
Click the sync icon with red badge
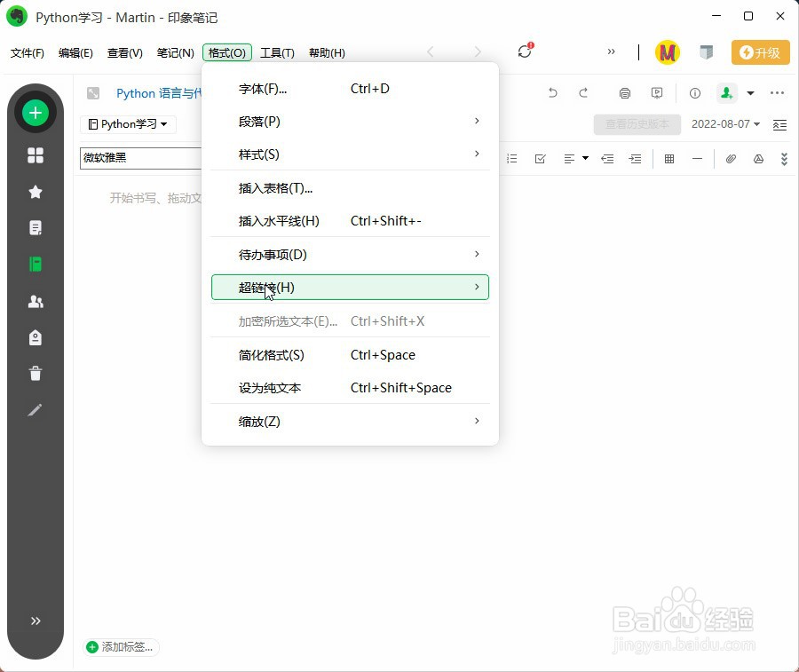pyautogui.click(x=525, y=51)
